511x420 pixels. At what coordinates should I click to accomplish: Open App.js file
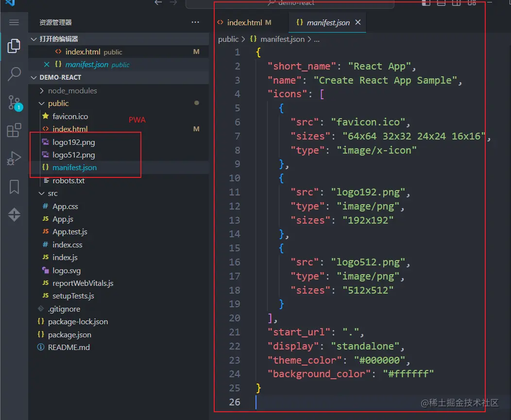coord(119,219)
